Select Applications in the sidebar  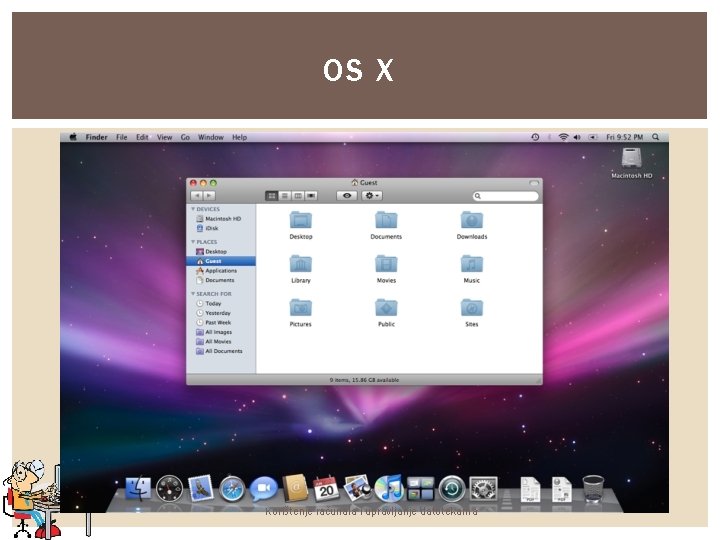(221, 270)
